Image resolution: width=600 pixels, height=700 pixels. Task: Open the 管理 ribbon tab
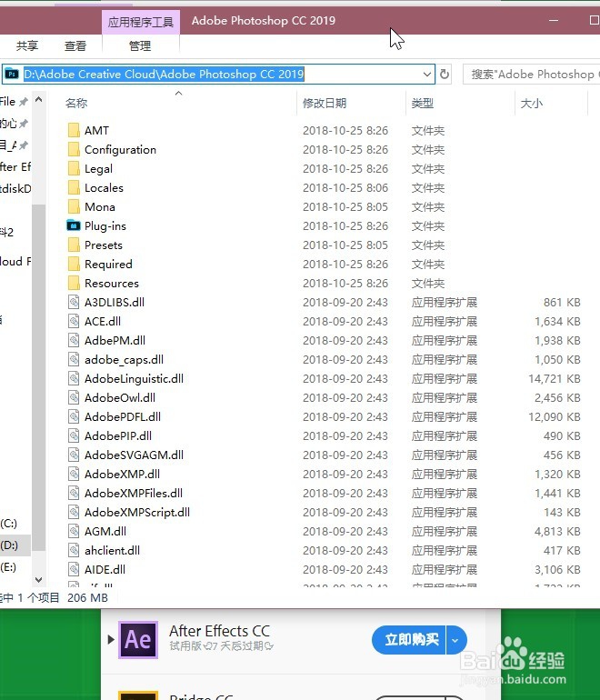point(140,46)
